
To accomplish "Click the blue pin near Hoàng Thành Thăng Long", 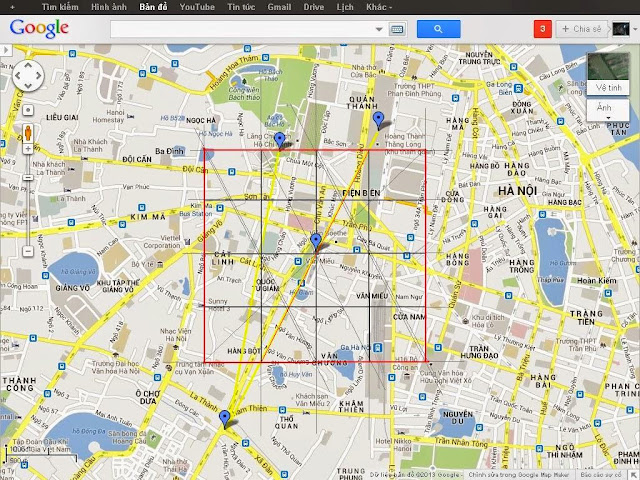I will [379, 120].
